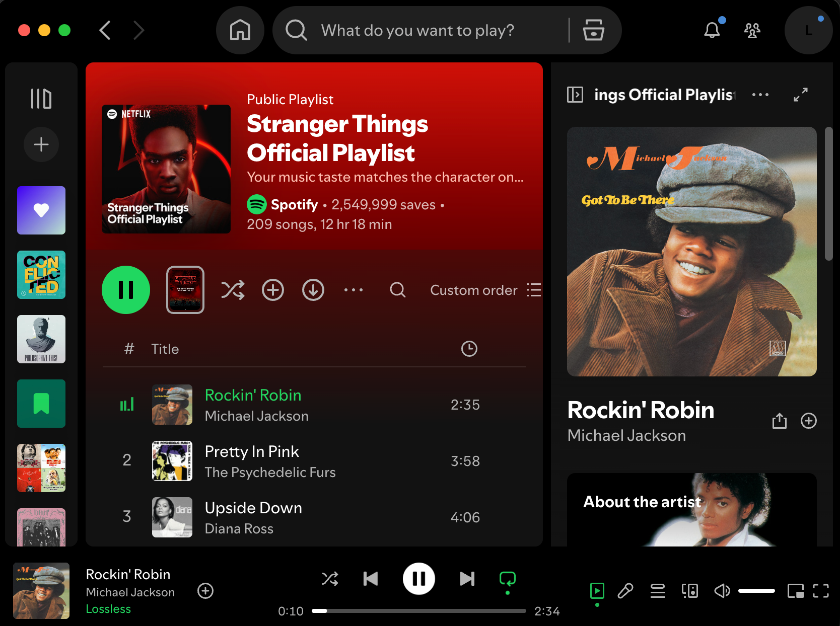
Task: Open more options for the playlist
Action: coord(354,290)
